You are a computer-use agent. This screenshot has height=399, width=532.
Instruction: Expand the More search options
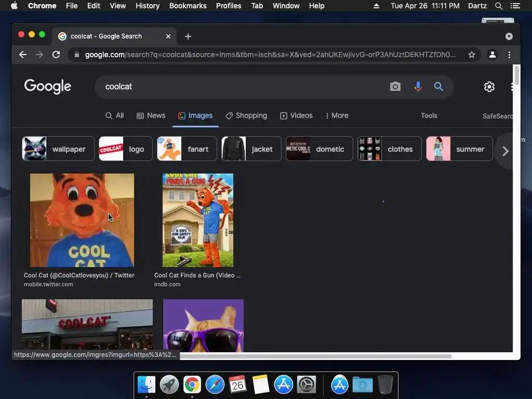point(337,116)
